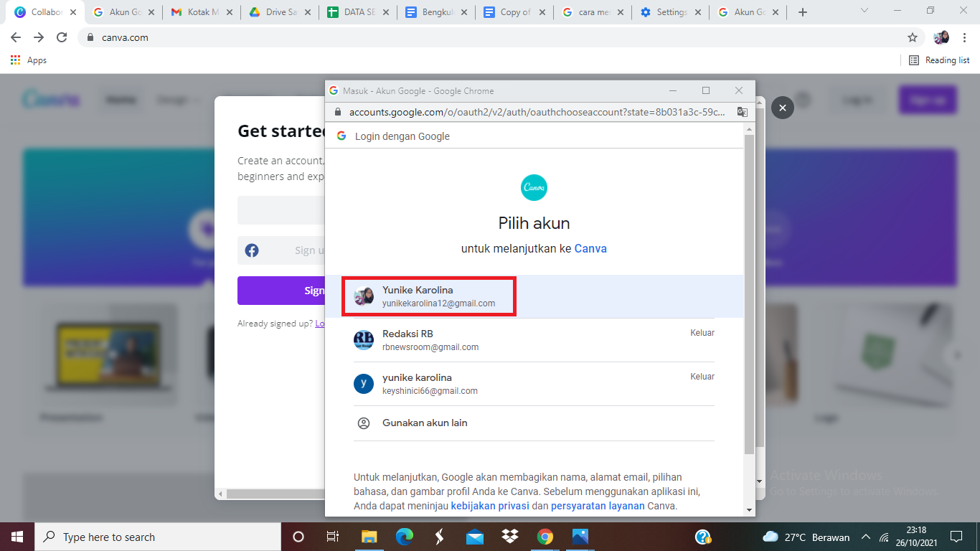The image size is (980, 551).
Task: Open a new browser tab
Action: (x=802, y=12)
